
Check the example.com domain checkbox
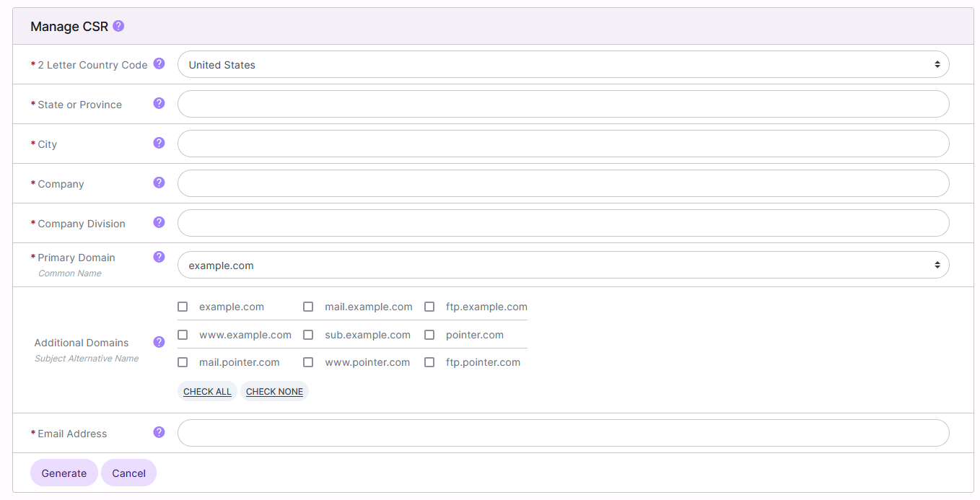pos(183,306)
